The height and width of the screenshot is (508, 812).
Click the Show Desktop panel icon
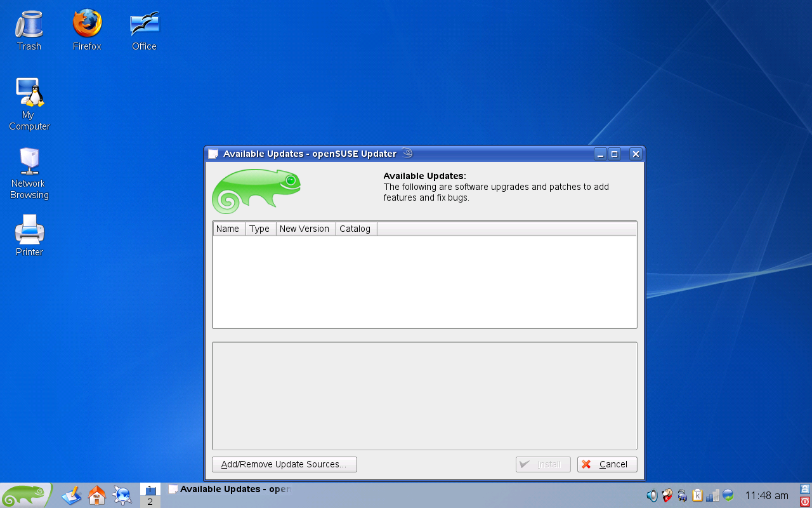(x=72, y=495)
